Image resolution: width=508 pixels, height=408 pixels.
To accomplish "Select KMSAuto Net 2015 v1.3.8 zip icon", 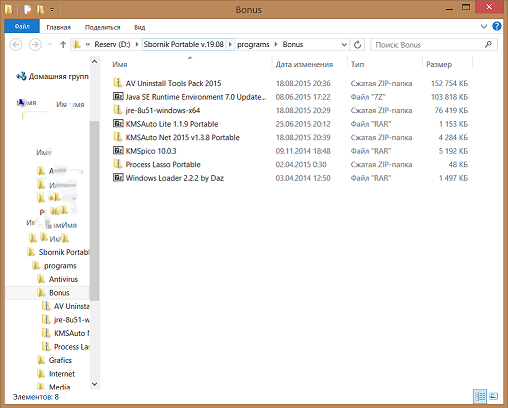I will 117,136.
